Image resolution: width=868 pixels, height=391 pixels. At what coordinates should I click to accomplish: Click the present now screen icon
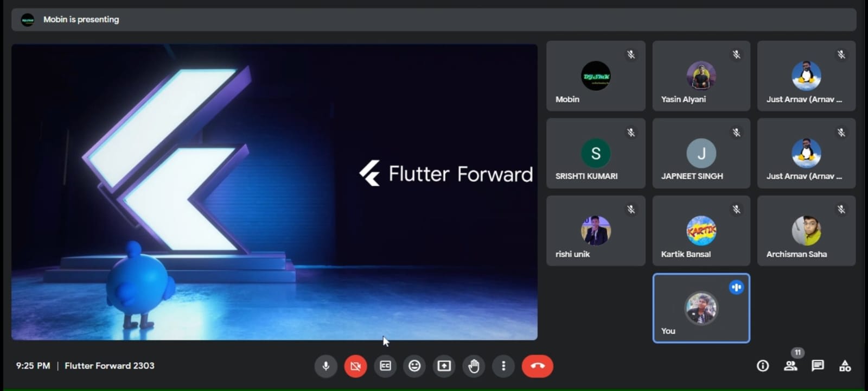444,366
